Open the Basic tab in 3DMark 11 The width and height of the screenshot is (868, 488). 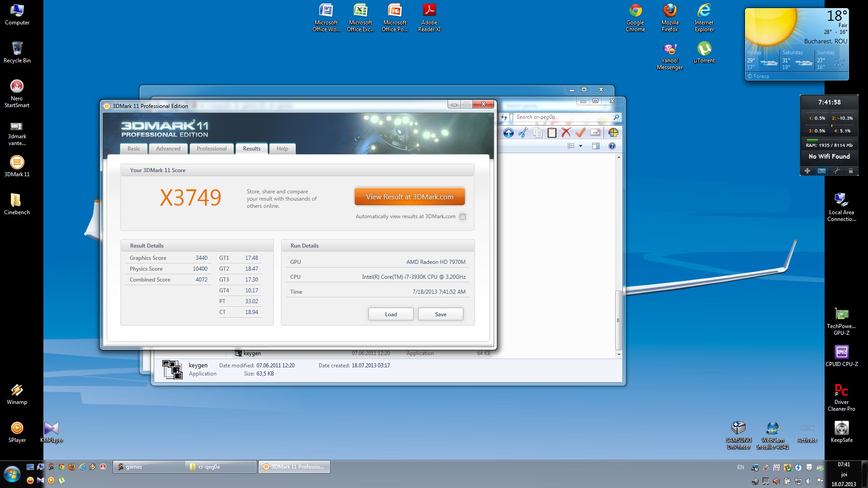(x=133, y=149)
